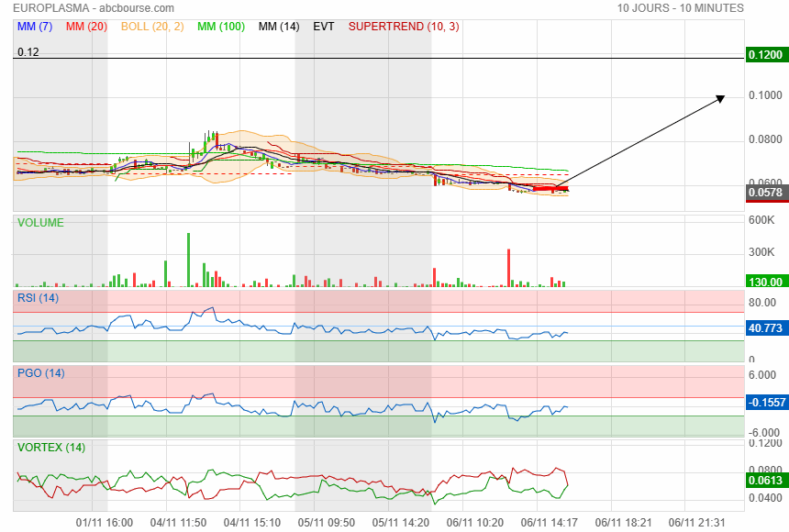
Task: Click the 80.00 RSI axis value
Action: point(762,303)
